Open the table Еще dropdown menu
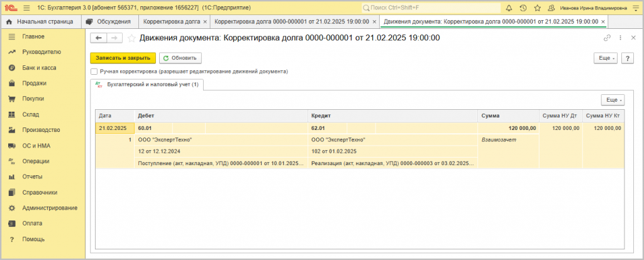The width and height of the screenshot is (644, 260). [x=613, y=100]
